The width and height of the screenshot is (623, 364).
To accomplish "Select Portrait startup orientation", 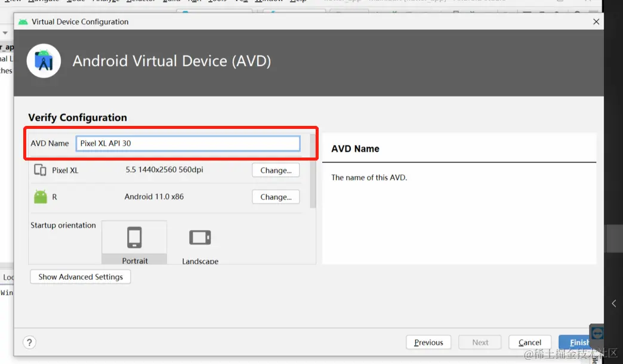I will [x=134, y=242].
